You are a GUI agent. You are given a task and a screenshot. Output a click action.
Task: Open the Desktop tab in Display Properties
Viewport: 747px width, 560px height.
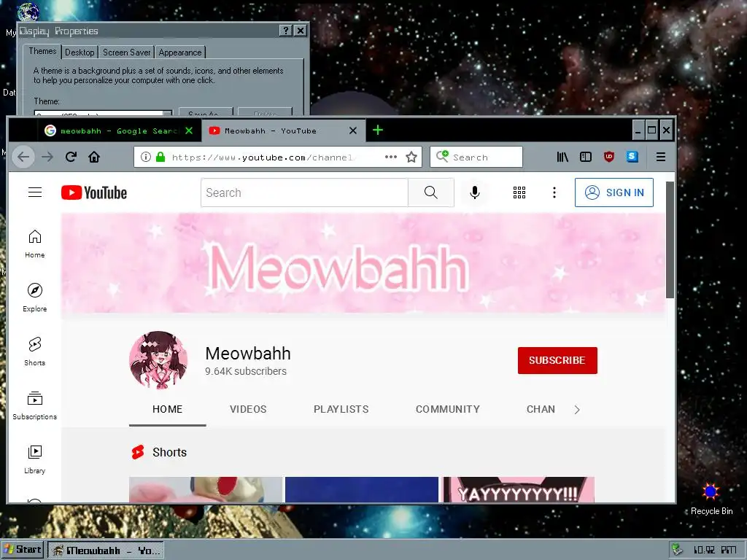point(80,52)
